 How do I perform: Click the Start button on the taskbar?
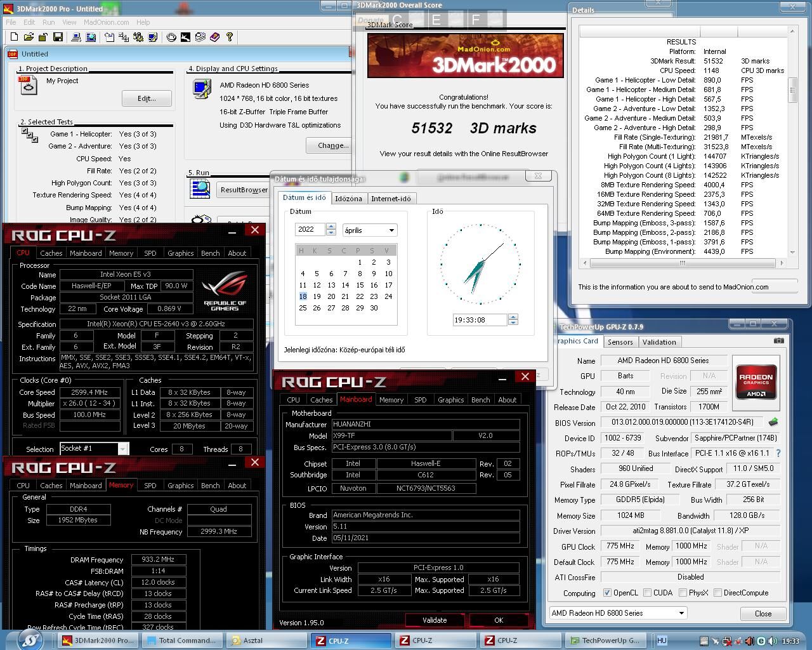pyautogui.click(x=29, y=640)
